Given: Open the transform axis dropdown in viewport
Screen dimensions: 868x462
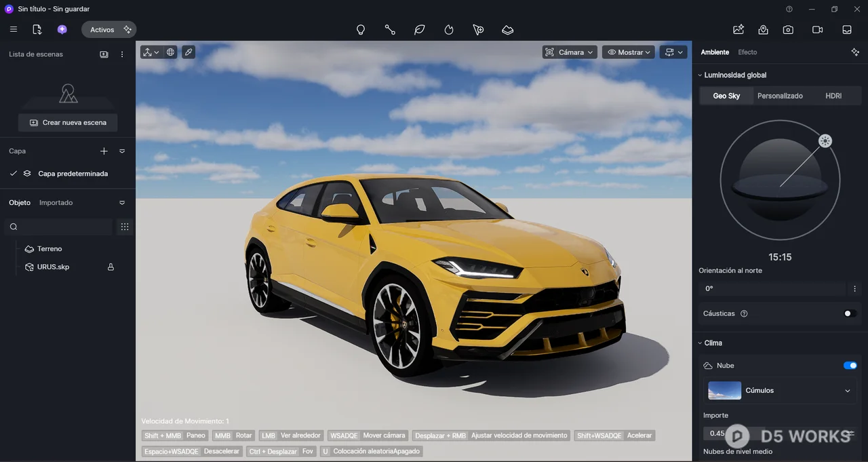Looking at the screenshot, I should 151,52.
